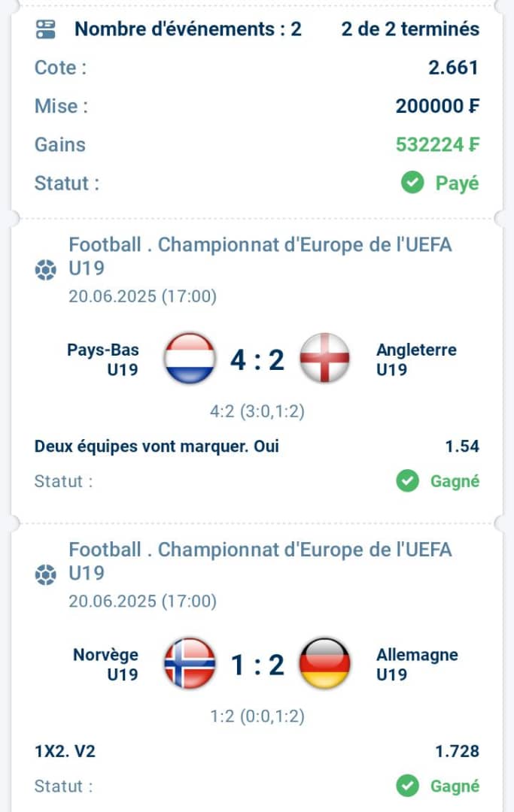Select the Allemagne U19 team name

coord(417,665)
